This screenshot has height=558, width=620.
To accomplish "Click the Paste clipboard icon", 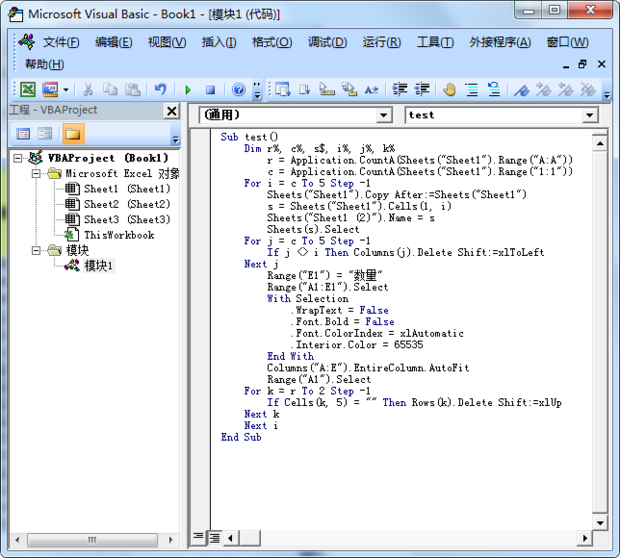I will point(132,90).
